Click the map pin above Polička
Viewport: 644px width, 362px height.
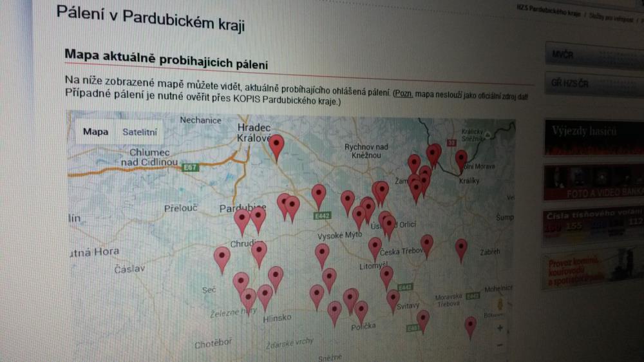click(361, 312)
